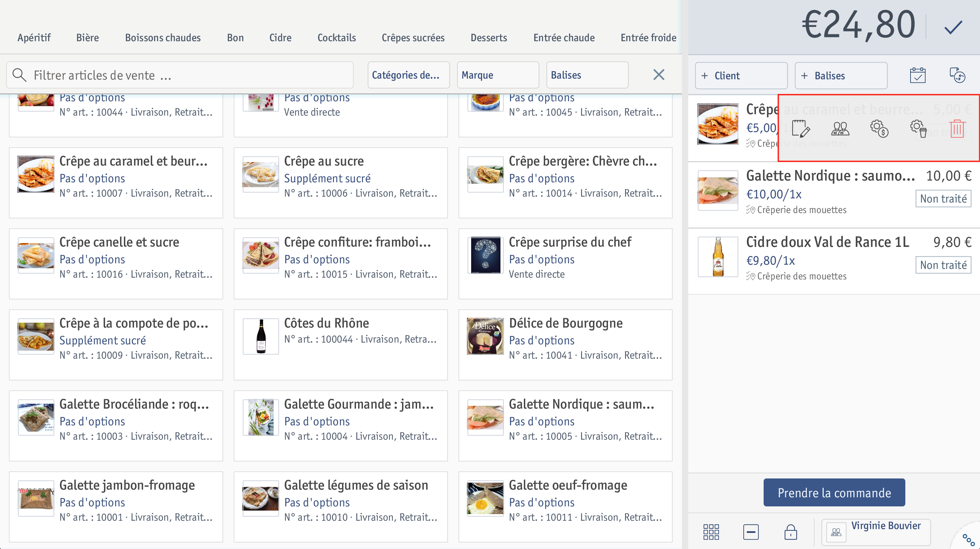Image resolution: width=980 pixels, height=549 pixels.
Task: Select the Cidre doux Val de Rance bottle thumbnail
Action: click(718, 257)
